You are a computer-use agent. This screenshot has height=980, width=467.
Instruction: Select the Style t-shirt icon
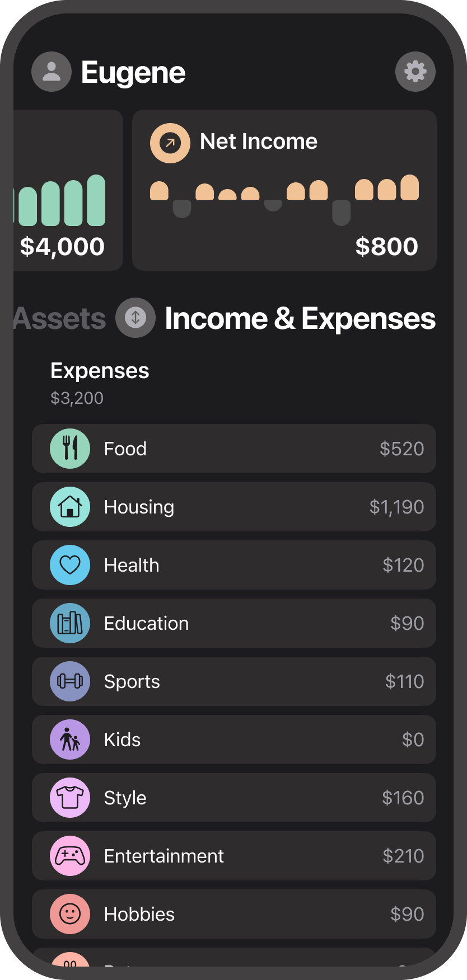click(70, 797)
